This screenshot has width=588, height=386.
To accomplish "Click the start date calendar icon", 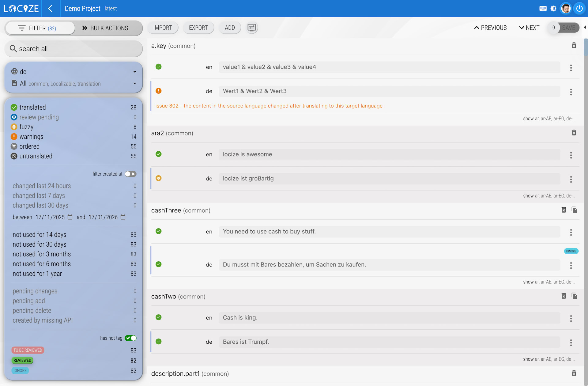I will coord(70,217).
